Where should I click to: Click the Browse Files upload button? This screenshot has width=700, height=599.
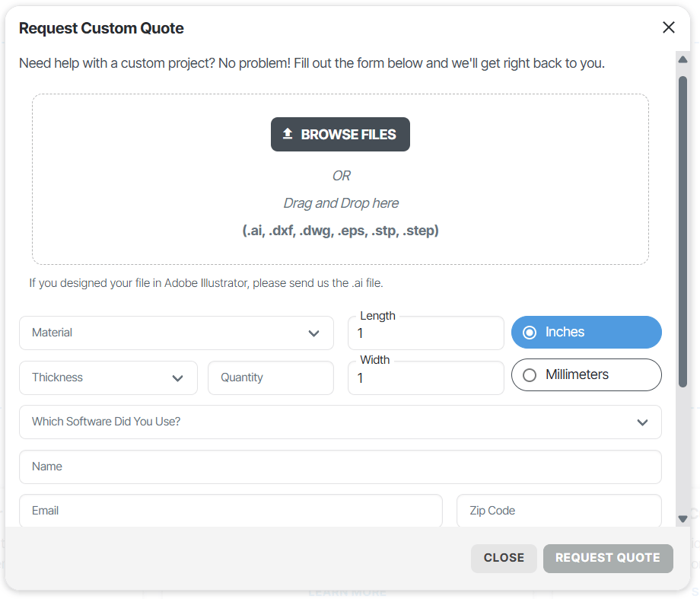click(x=340, y=135)
